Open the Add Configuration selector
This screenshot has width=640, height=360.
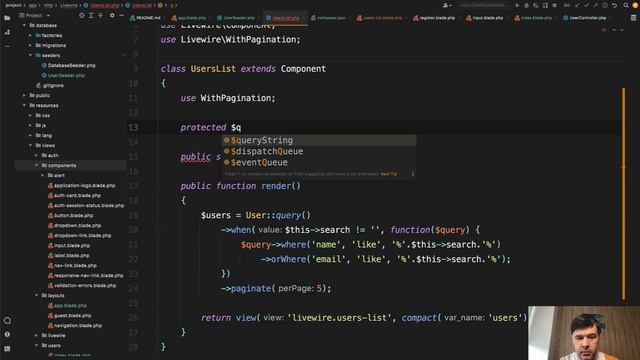pyautogui.click(x=483, y=5)
